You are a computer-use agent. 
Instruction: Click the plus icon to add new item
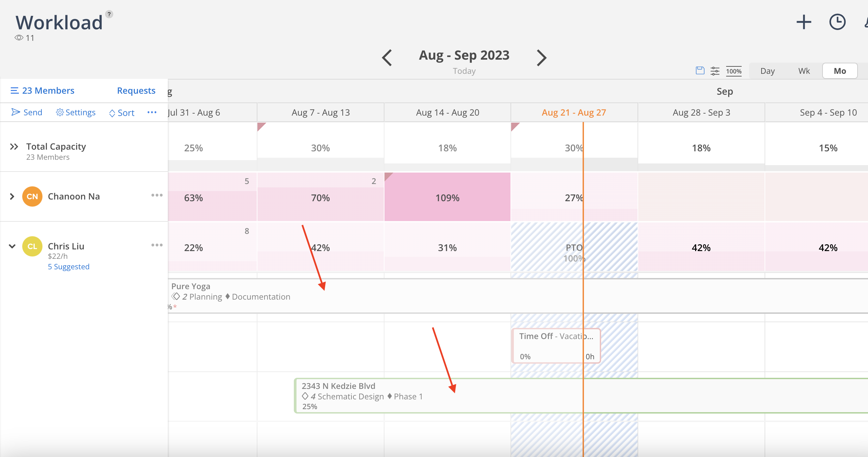(804, 22)
